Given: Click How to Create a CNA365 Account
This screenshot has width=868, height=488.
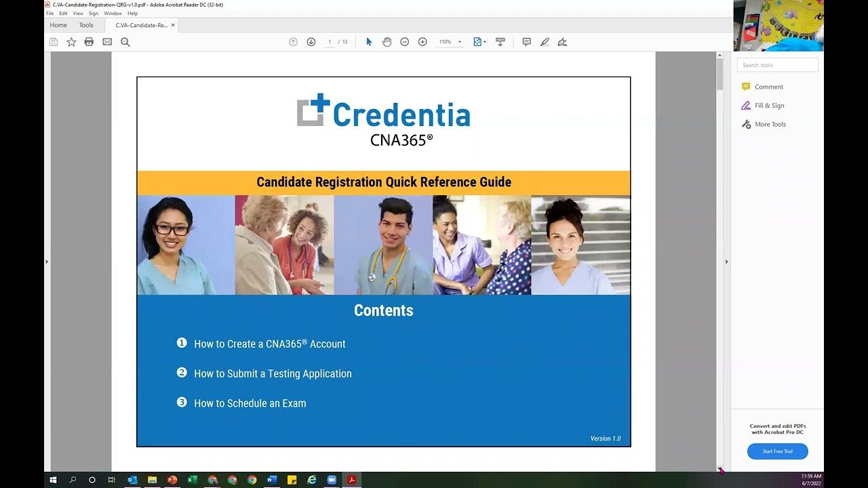Looking at the screenshot, I should [270, 344].
